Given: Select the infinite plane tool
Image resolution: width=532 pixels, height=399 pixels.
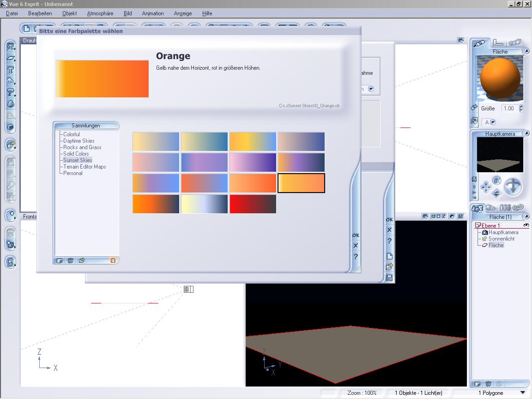Looking at the screenshot, I should click(11, 58).
